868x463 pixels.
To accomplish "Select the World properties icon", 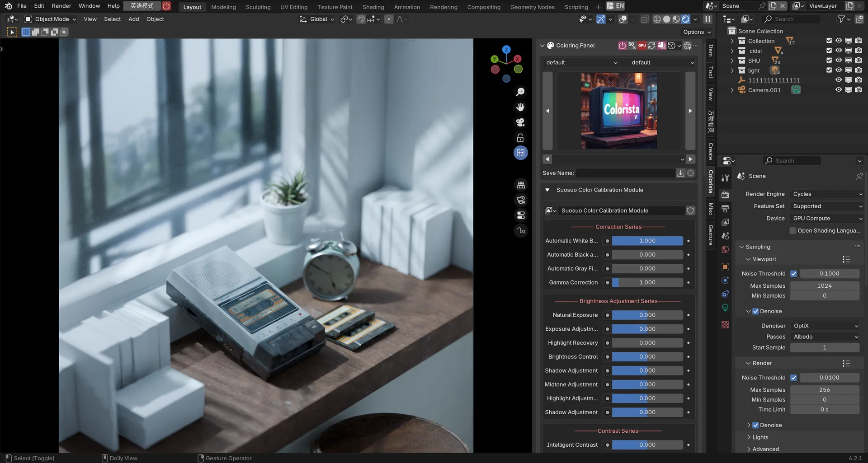I will click(x=725, y=249).
